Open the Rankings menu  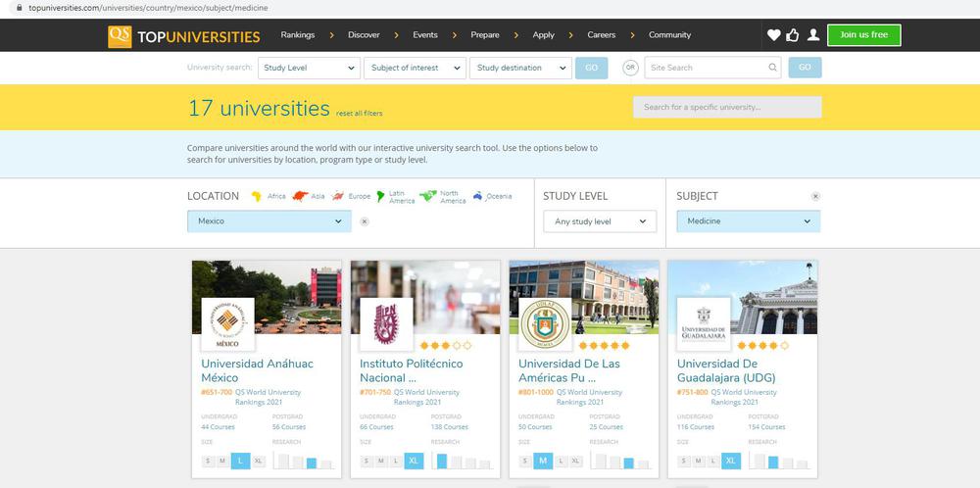pos(298,35)
